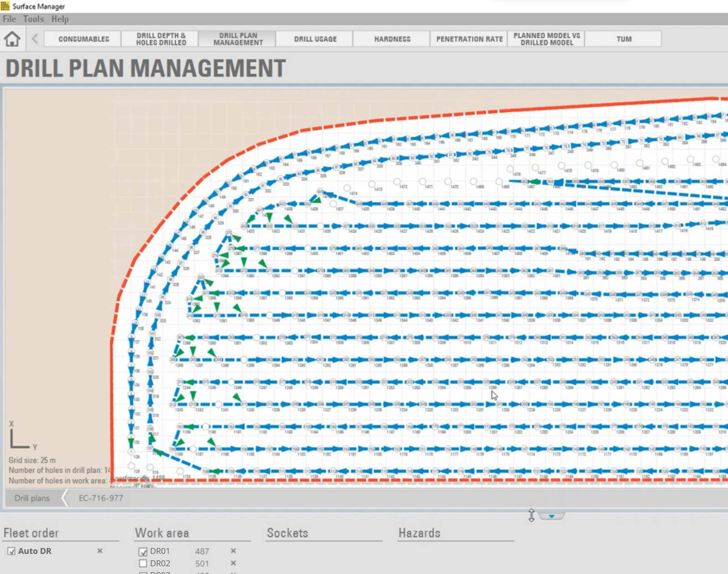Open the Help menu
The image size is (728, 574).
click(x=60, y=19)
